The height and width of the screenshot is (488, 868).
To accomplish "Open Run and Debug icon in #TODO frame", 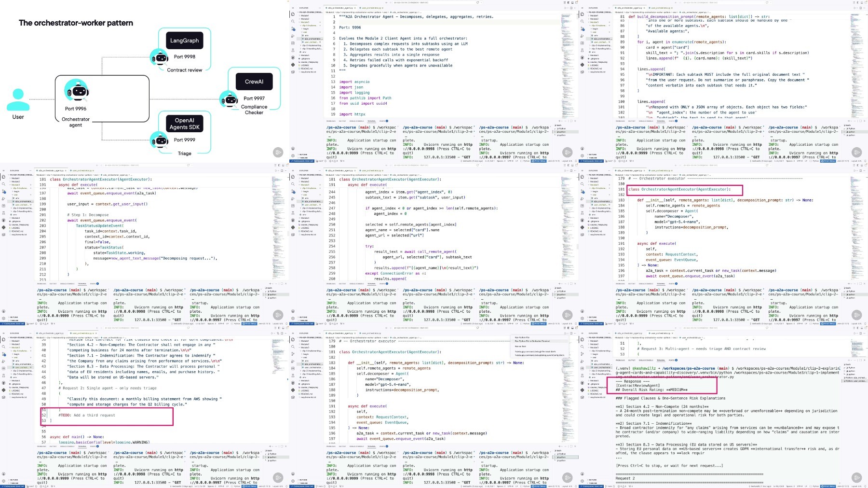I will pos(4,362).
